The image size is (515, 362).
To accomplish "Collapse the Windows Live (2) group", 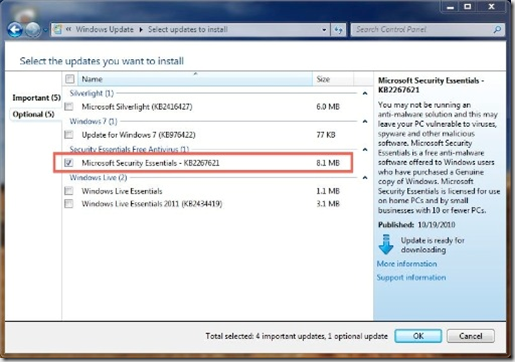I will (365, 178).
